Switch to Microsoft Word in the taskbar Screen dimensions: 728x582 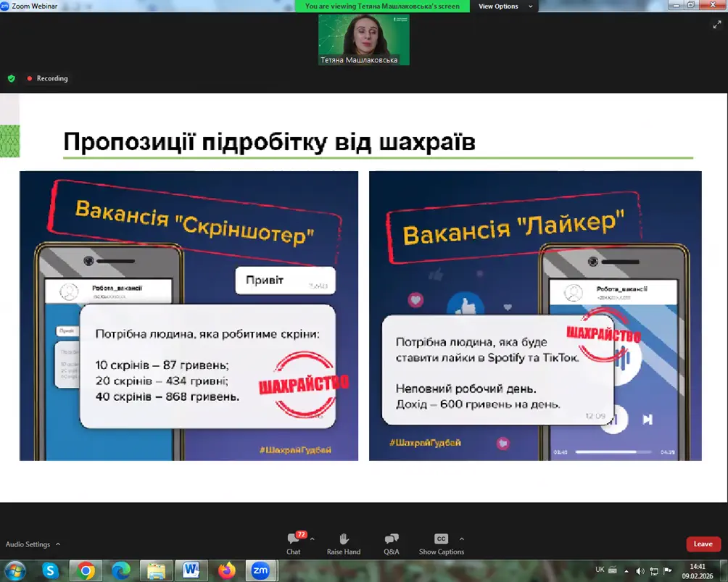tap(191, 570)
